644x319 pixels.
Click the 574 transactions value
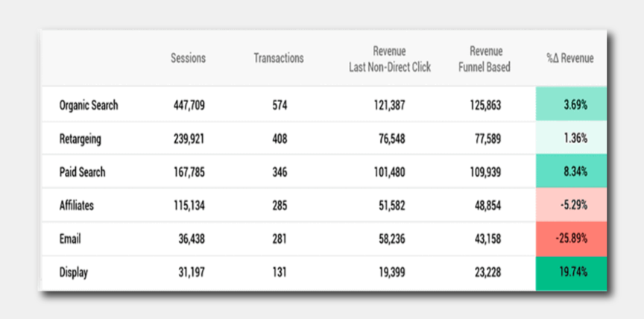pyautogui.click(x=280, y=106)
